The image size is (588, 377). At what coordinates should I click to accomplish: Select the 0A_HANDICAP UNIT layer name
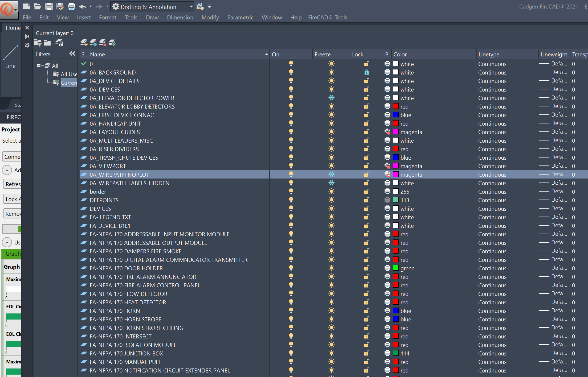(115, 123)
